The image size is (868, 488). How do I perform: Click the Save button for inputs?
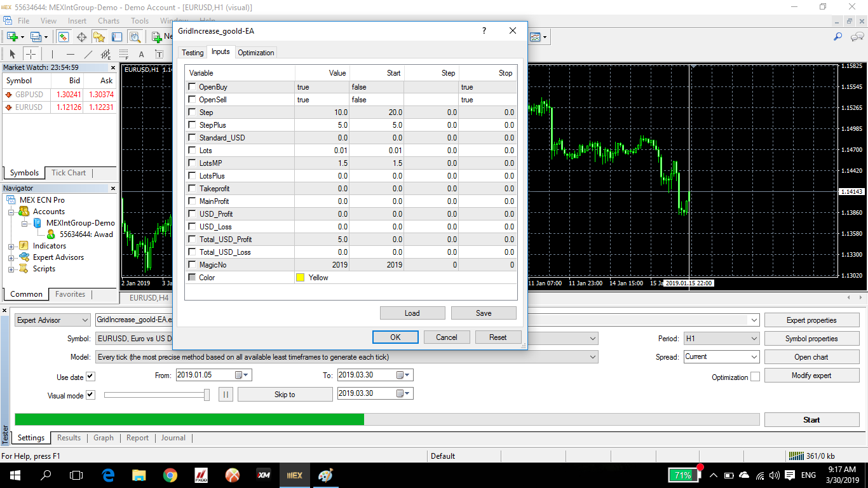pyautogui.click(x=483, y=313)
